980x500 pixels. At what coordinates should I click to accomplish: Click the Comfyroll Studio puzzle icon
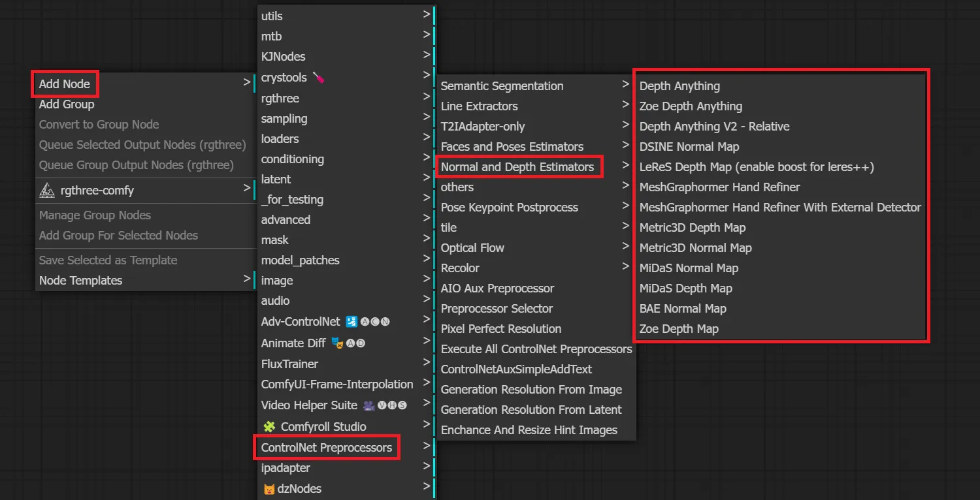[269, 426]
